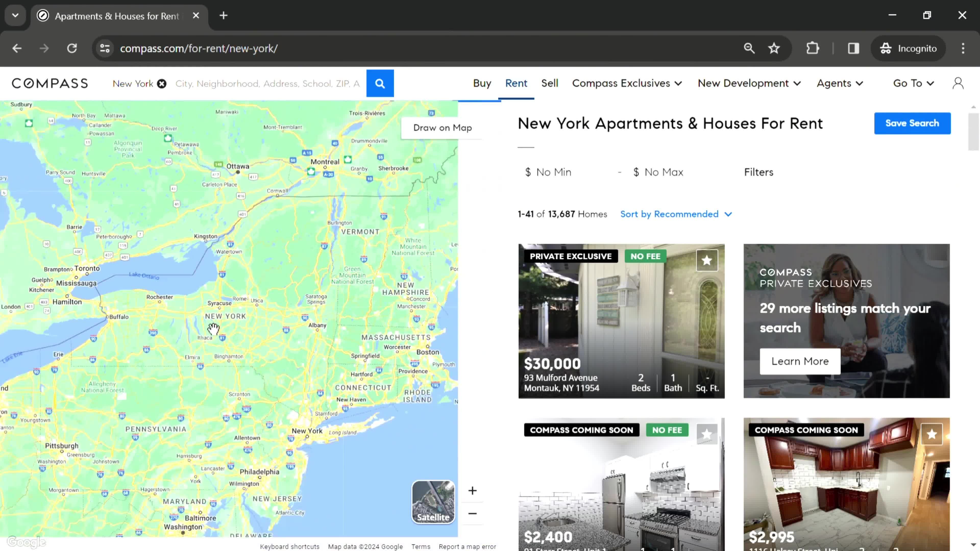Image resolution: width=980 pixels, height=551 pixels.
Task: Remove the New York location chip
Action: tap(162, 84)
